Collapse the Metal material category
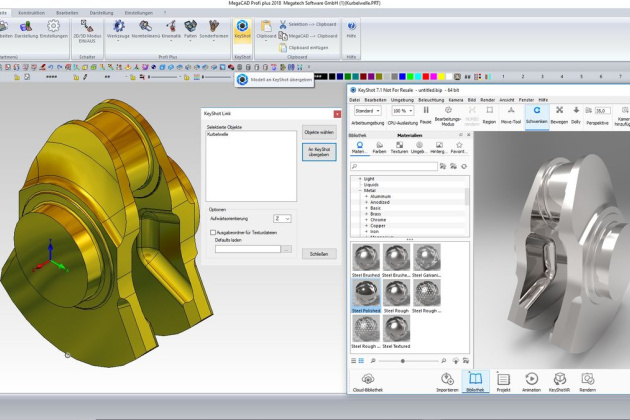 360,192
